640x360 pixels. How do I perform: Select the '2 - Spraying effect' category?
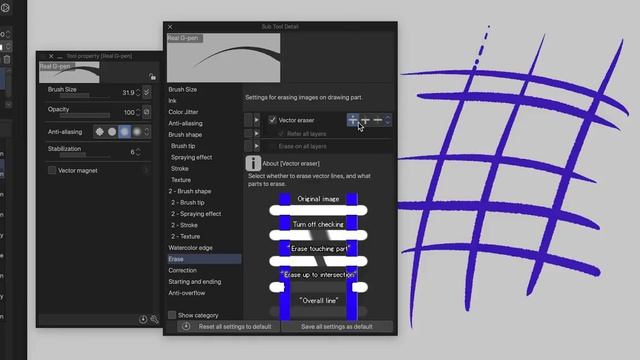tap(196, 214)
